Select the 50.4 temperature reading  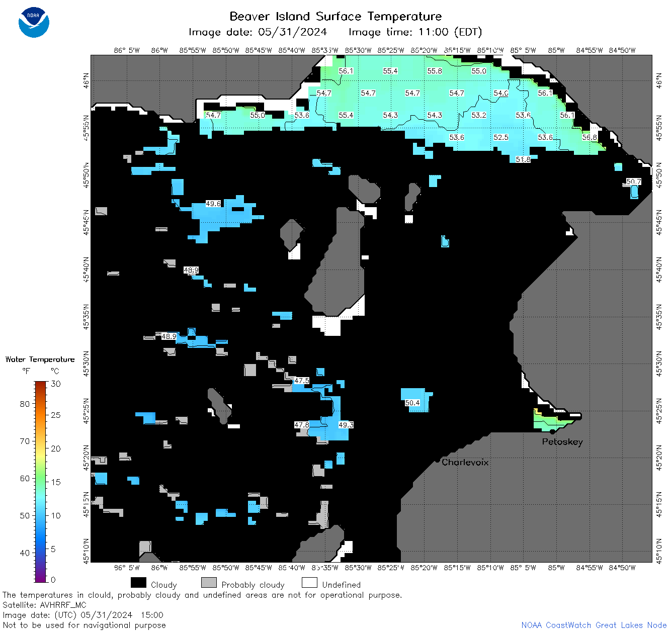[412, 403]
